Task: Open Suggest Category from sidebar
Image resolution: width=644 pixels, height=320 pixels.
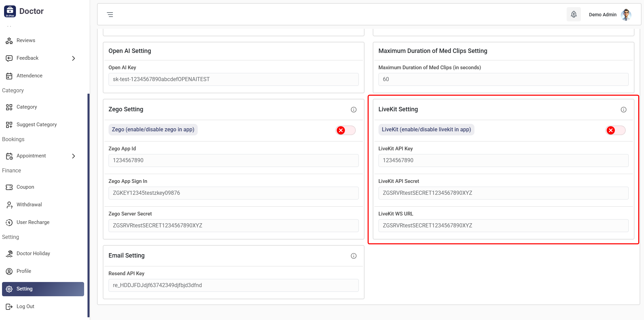Action: pos(37,125)
